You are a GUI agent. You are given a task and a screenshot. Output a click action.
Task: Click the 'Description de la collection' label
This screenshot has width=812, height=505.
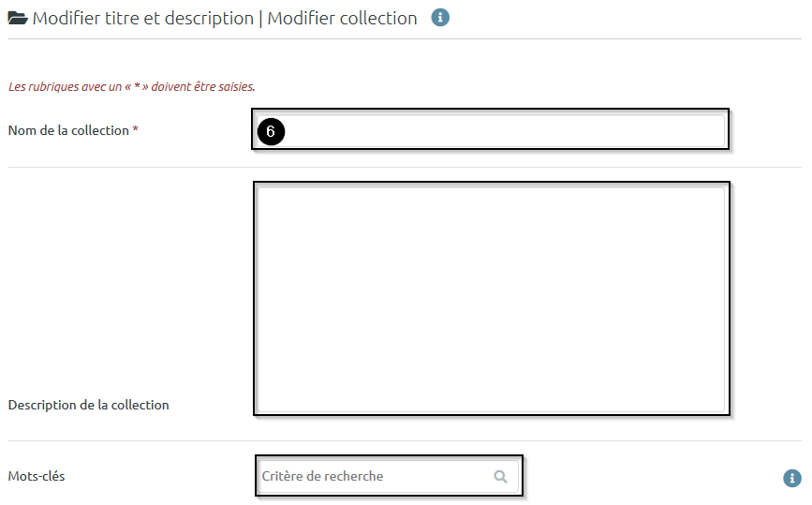88,406
